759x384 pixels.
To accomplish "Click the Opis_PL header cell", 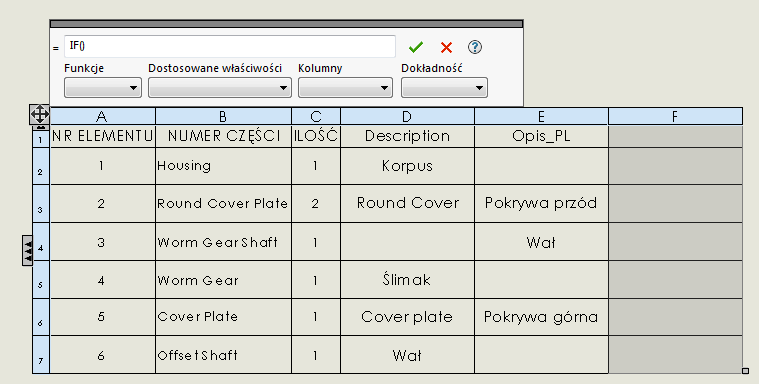I will coord(541,137).
